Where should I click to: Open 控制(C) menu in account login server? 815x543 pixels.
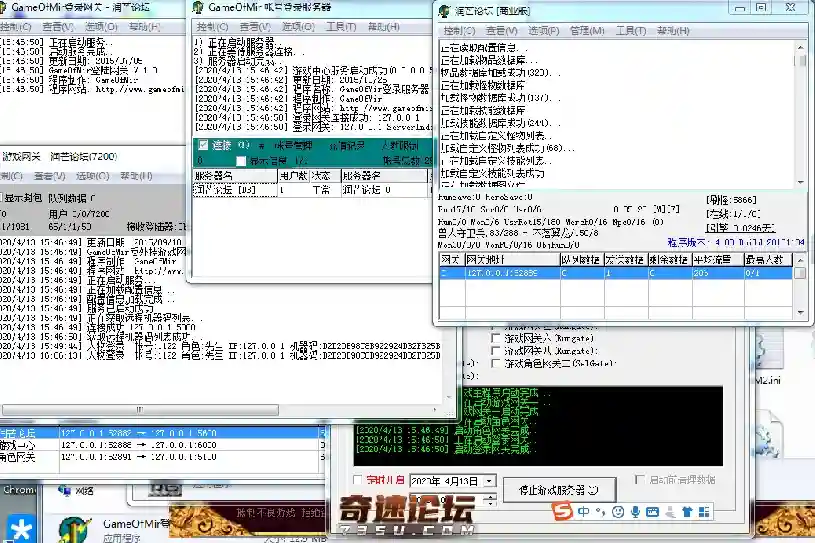212,27
